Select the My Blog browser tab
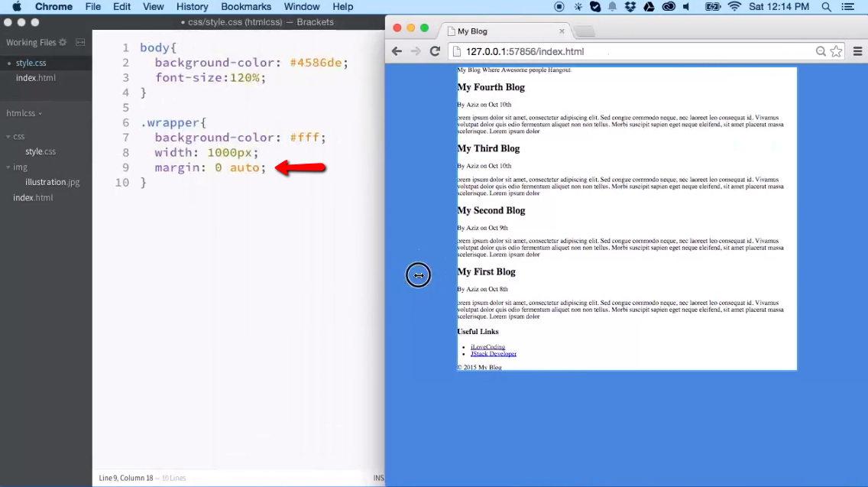The image size is (868, 487). tap(474, 31)
